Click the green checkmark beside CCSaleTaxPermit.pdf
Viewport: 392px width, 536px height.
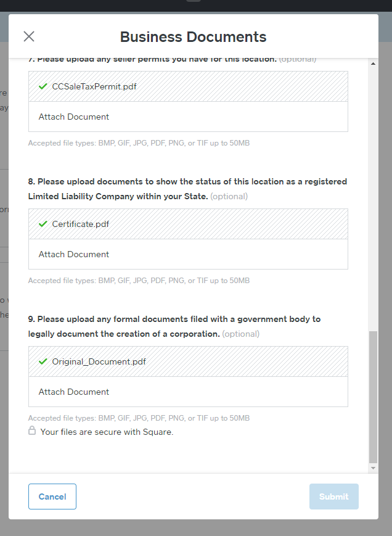coord(42,86)
